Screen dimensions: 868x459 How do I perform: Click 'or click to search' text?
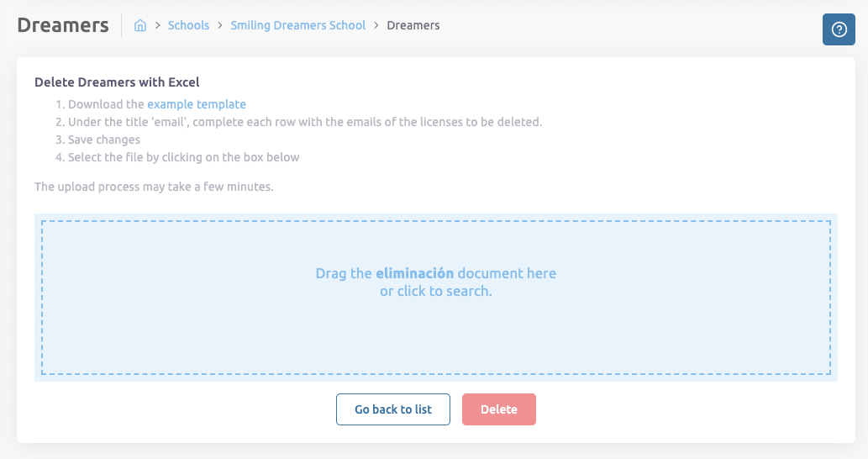tap(435, 291)
